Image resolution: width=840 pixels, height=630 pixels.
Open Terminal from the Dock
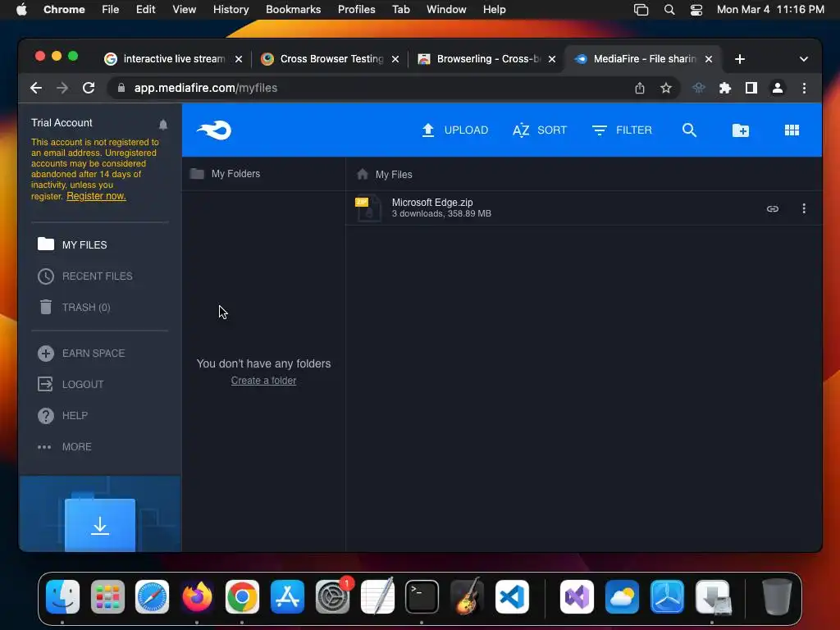[422, 597]
